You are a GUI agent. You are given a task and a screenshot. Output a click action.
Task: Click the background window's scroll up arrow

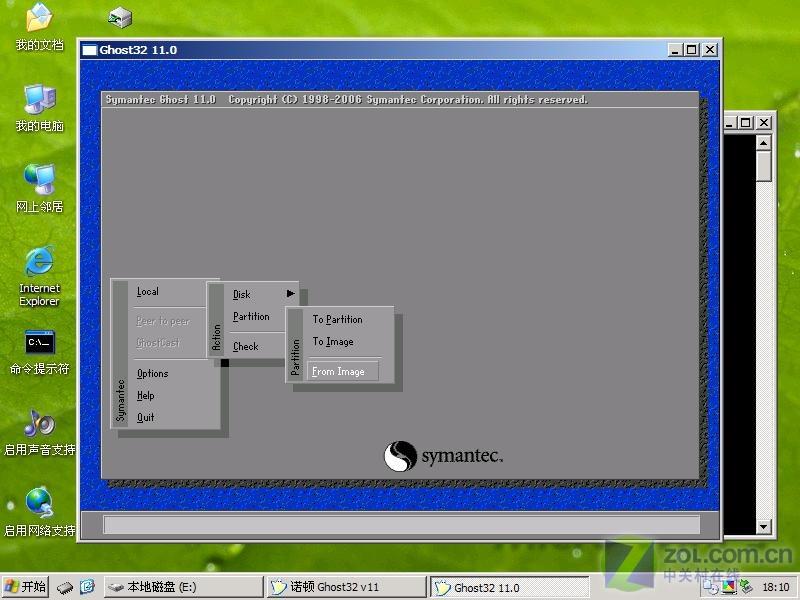(x=763, y=143)
